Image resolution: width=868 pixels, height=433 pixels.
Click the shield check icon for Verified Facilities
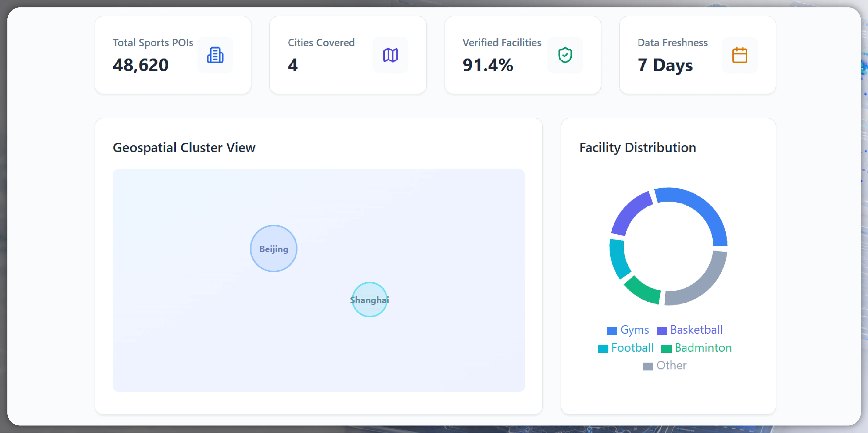565,55
